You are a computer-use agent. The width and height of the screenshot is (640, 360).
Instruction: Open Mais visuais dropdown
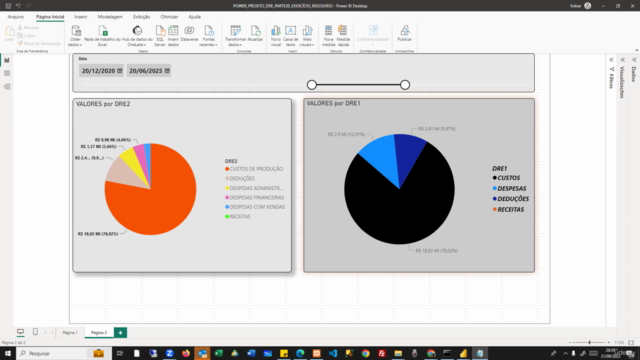pyautogui.click(x=307, y=36)
